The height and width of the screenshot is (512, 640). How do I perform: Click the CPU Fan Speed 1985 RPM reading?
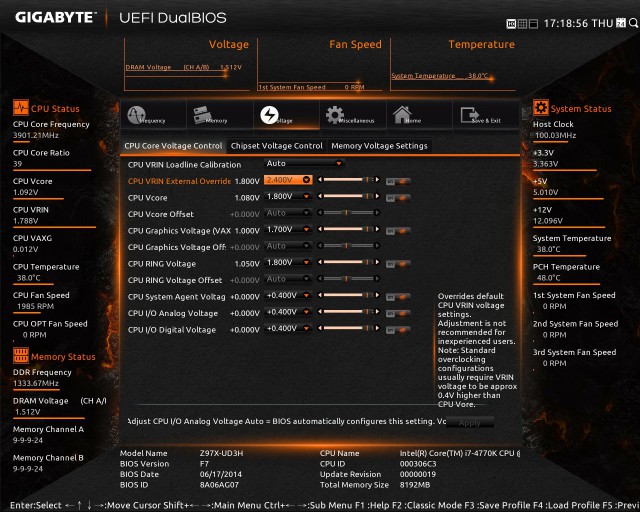point(36,306)
